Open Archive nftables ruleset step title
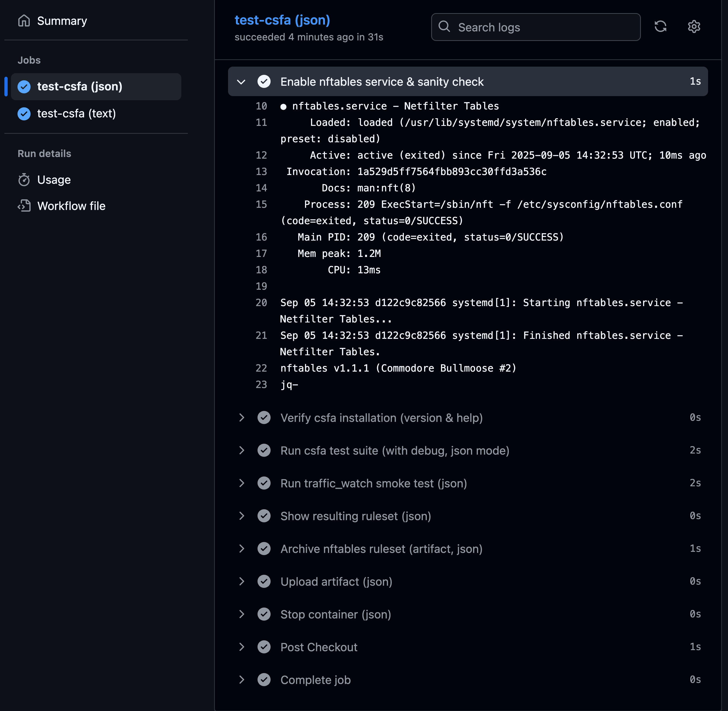Viewport: 728px width, 711px height. click(381, 549)
